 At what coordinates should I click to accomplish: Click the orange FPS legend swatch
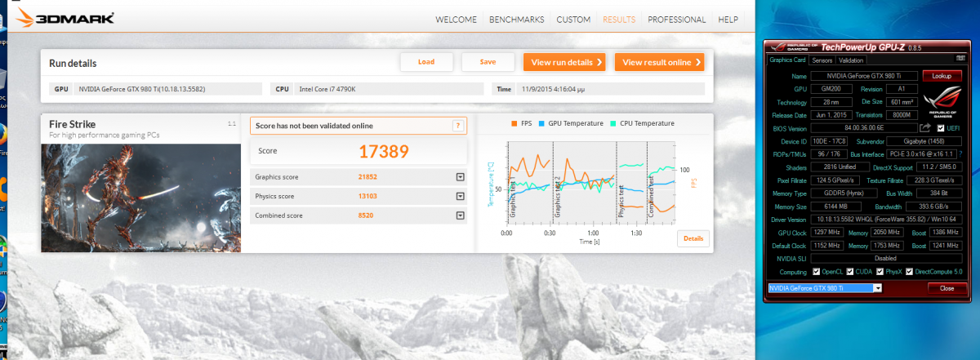pyautogui.click(x=514, y=124)
